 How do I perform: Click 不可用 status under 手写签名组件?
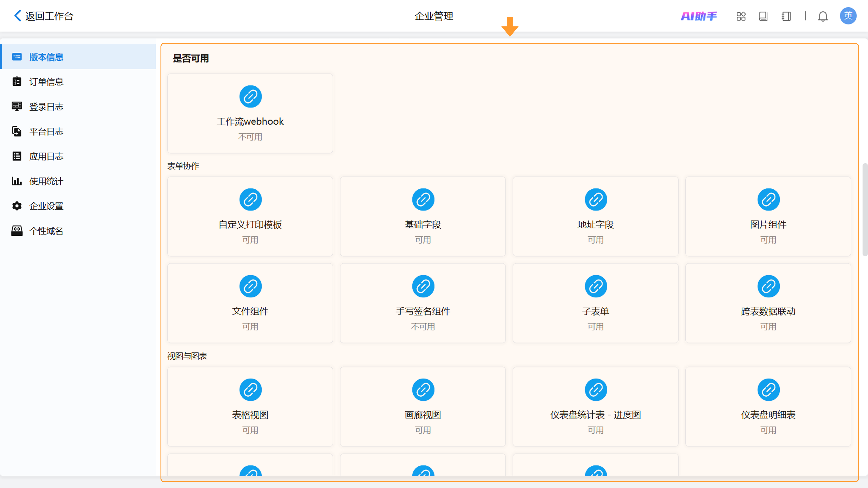(423, 327)
